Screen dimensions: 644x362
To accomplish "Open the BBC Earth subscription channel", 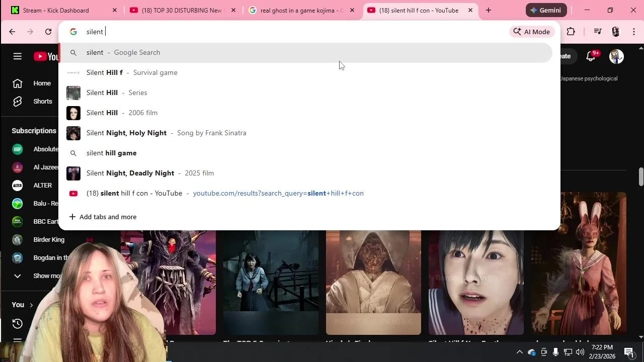I will [35, 222].
